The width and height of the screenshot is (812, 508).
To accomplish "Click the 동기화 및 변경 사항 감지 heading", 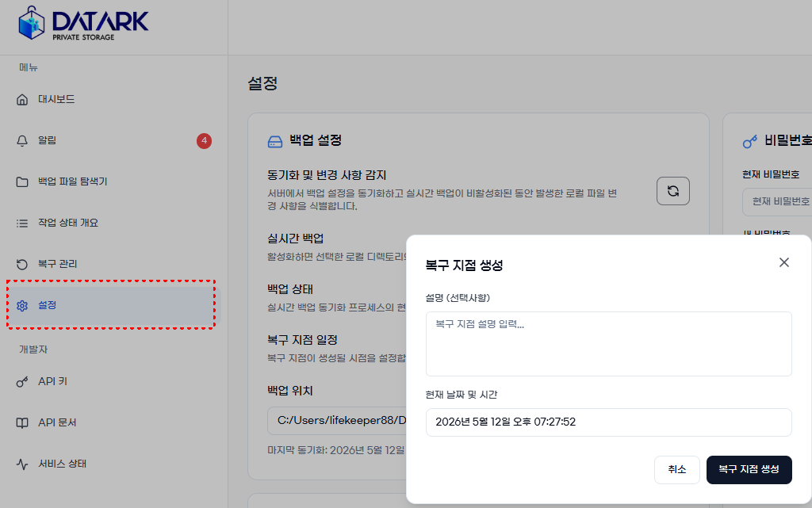I will (x=327, y=175).
